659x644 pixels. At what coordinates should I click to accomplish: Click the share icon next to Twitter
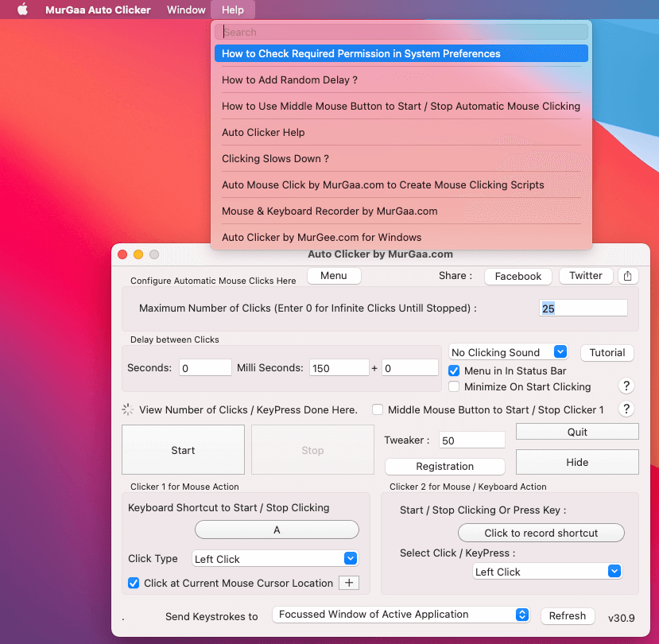click(x=628, y=276)
